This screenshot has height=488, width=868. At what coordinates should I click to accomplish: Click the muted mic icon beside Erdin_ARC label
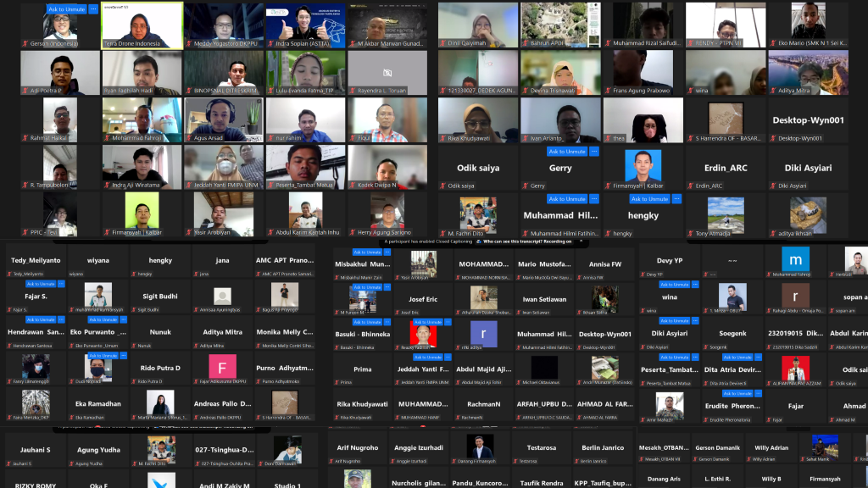(691, 186)
